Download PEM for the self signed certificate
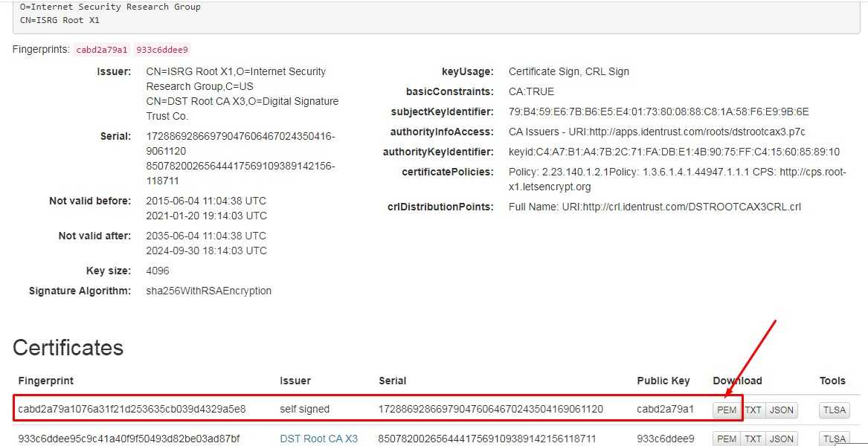Screen dimensions: 868x446 click(x=726, y=410)
